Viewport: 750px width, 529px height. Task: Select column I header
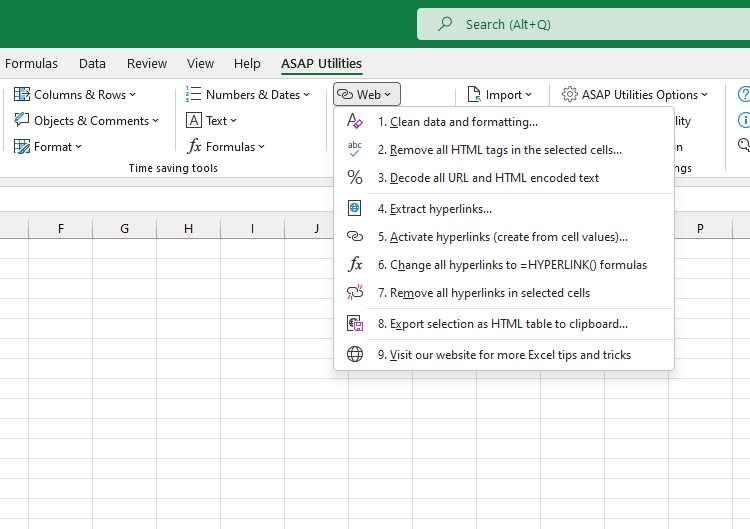click(253, 229)
